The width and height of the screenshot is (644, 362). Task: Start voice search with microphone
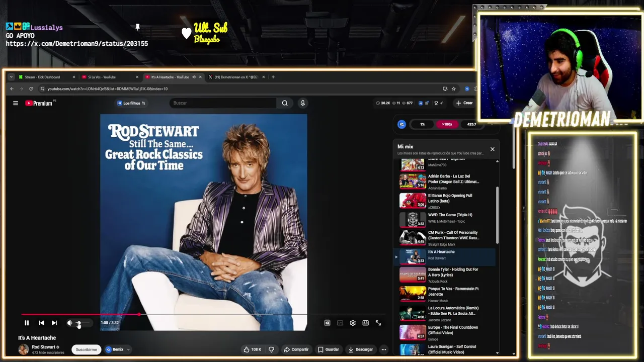tap(302, 103)
